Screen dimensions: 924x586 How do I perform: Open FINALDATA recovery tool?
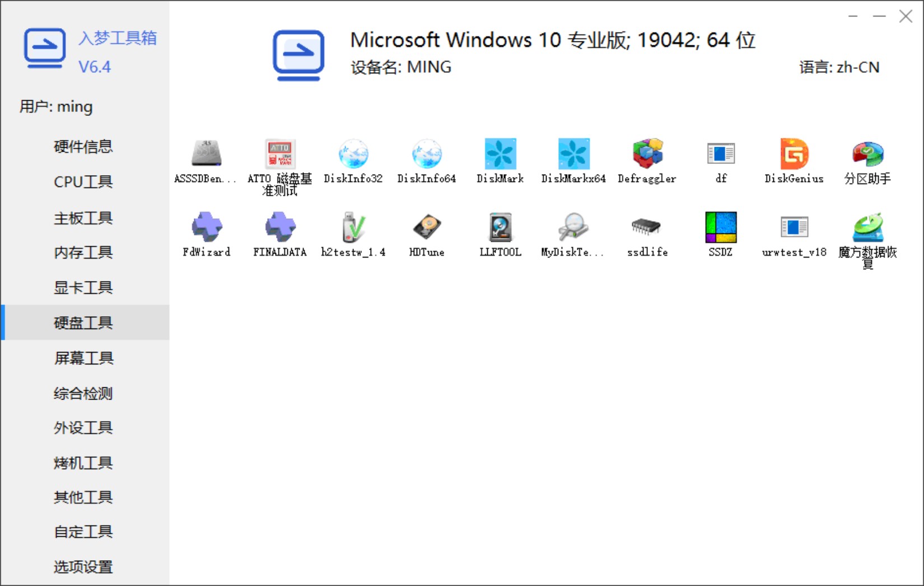coord(279,227)
